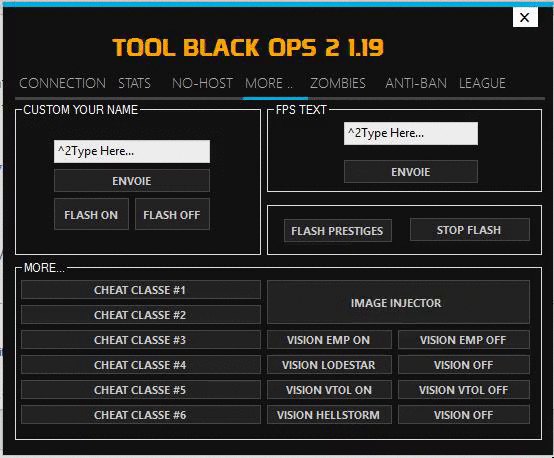Image resolution: width=554 pixels, height=458 pixels.
Task: Select CHEAT CLASSE #4
Action: pyautogui.click(x=141, y=365)
